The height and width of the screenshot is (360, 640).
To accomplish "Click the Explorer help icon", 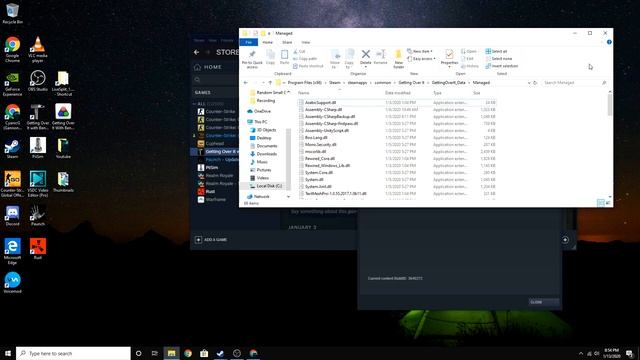I will pyautogui.click(x=609, y=42).
